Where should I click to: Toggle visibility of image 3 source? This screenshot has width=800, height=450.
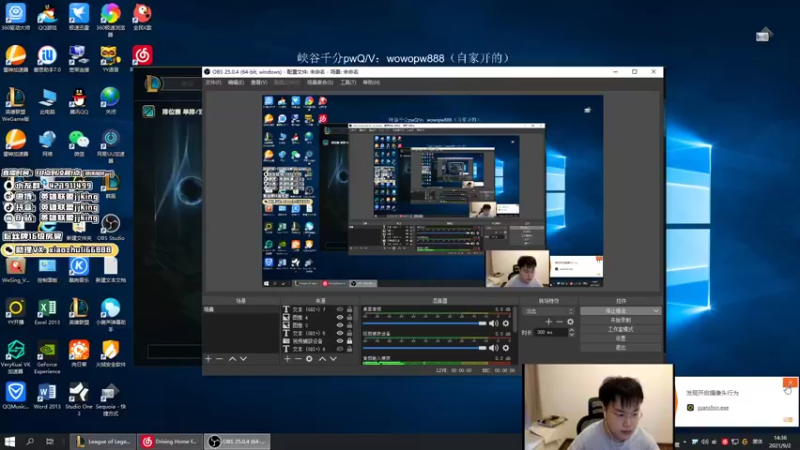[x=340, y=325]
